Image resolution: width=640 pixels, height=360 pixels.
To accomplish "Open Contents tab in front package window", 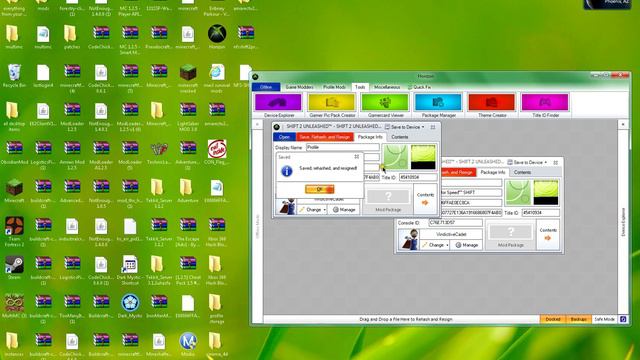I will point(400,137).
